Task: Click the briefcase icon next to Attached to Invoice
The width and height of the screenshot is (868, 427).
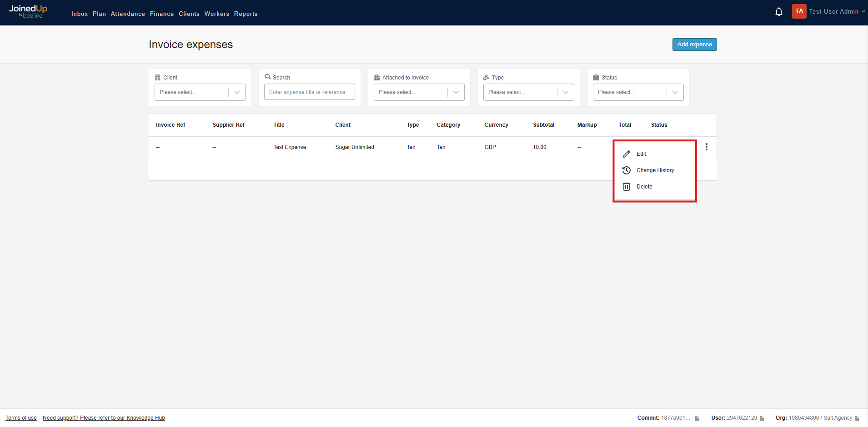Action: pyautogui.click(x=376, y=77)
